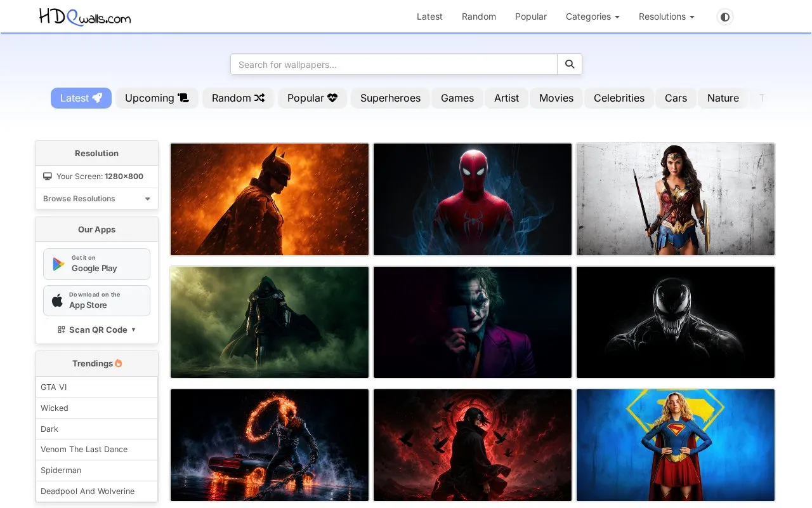Open the Joker purple suit wallpaper
Image resolution: width=812 pixels, height=508 pixels.
[x=473, y=322]
